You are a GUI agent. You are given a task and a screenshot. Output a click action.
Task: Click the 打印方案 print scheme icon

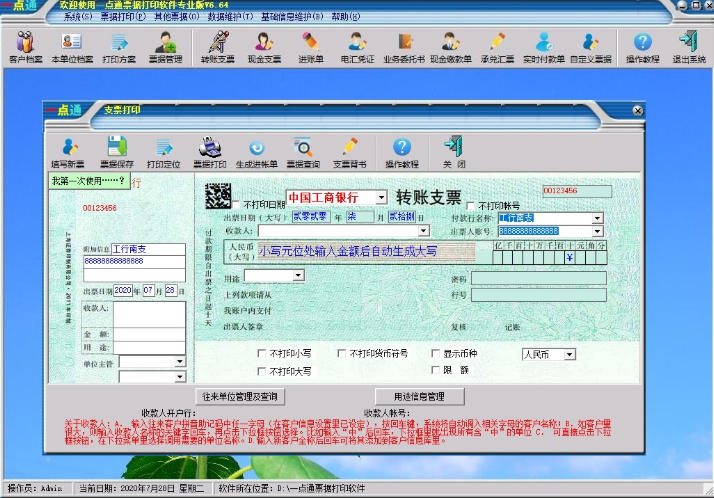pos(119,47)
